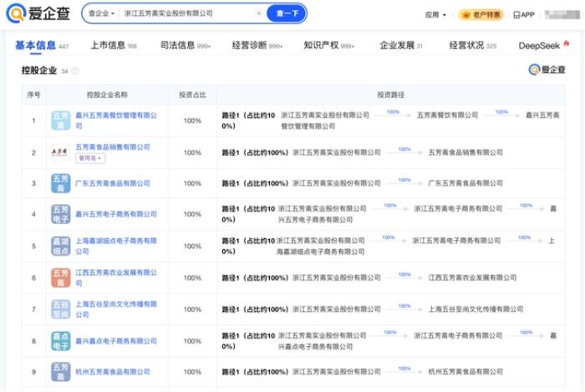Open the 查企业 search type dropdown
Image resolution: width=585 pixels, height=392 pixels.
pyautogui.click(x=101, y=13)
